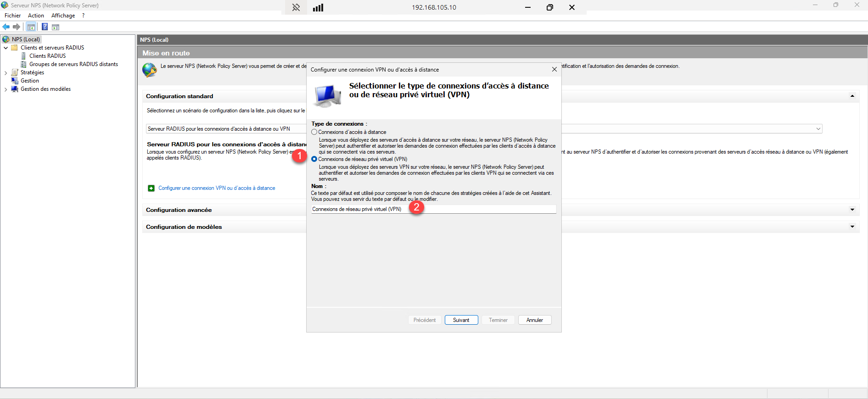Open the Affichage menu
This screenshot has height=399, width=868.
[63, 16]
